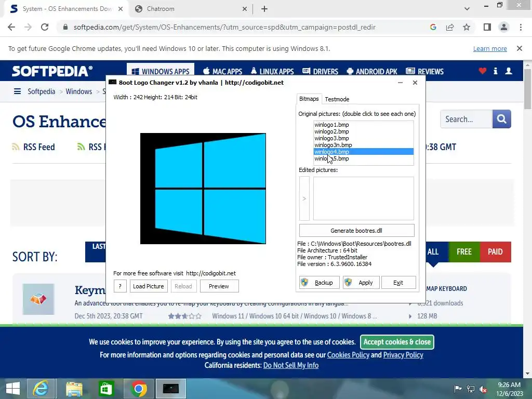Click Learn more about Chrome updates

pos(490,48)
